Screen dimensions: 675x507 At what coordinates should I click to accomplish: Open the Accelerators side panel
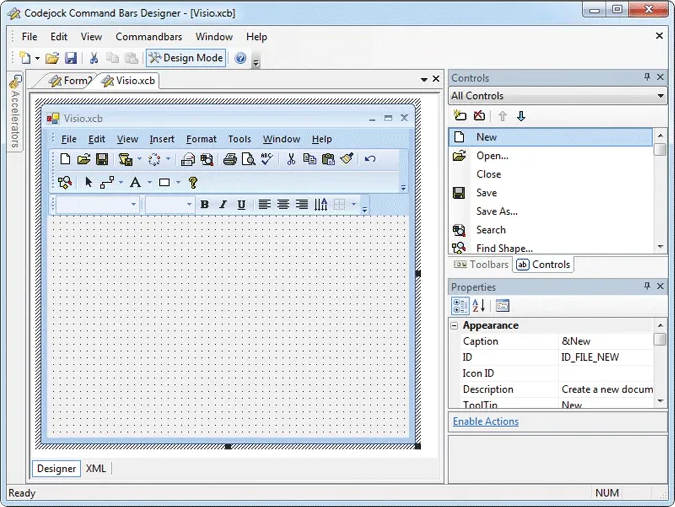15,112
